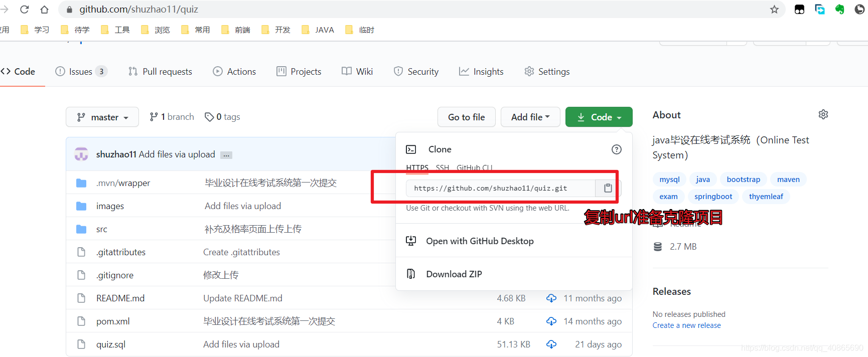Open the Evernote elephant extension icon
This screenshot has width=868, height=357.
pyautogui.click(x=839, y=10)
